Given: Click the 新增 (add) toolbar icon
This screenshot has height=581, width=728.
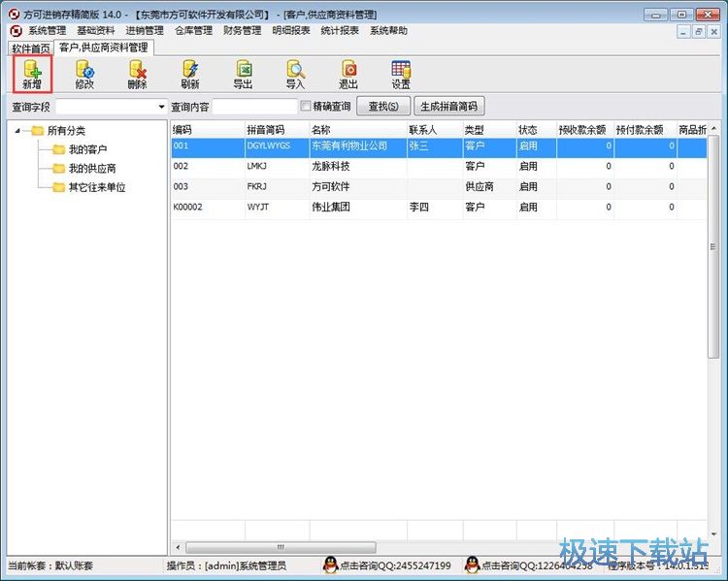Looking at the screenshot, I should pyautogui.click(x=32, y=75).
